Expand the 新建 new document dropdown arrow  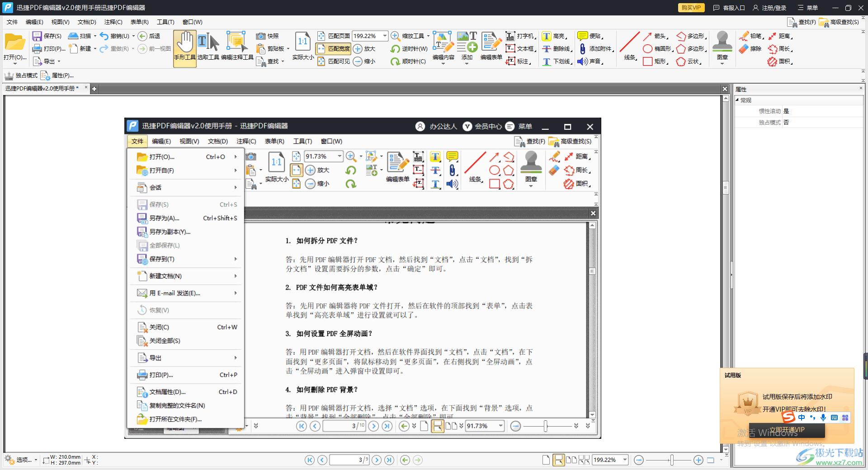(x=95, y=48)
